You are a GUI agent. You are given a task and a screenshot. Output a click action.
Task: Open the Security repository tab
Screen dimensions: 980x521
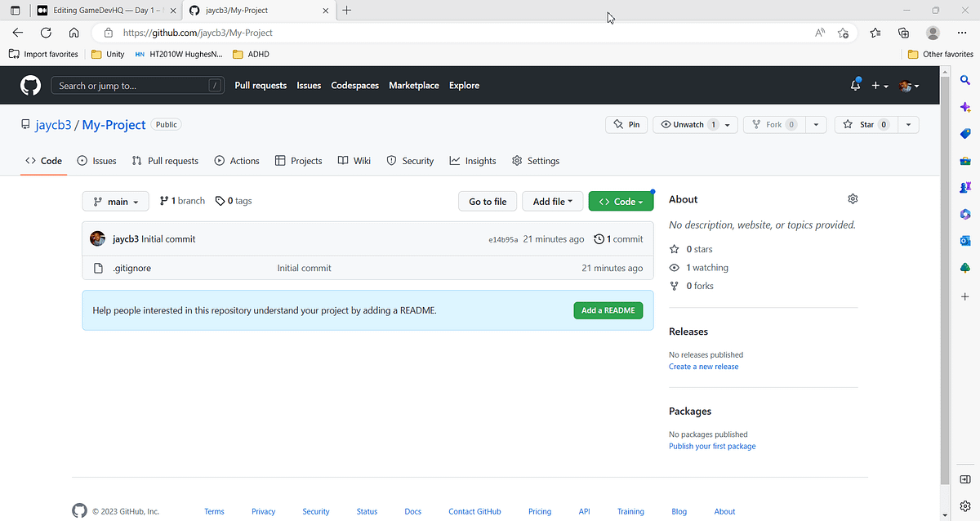(x=410, y=161)
